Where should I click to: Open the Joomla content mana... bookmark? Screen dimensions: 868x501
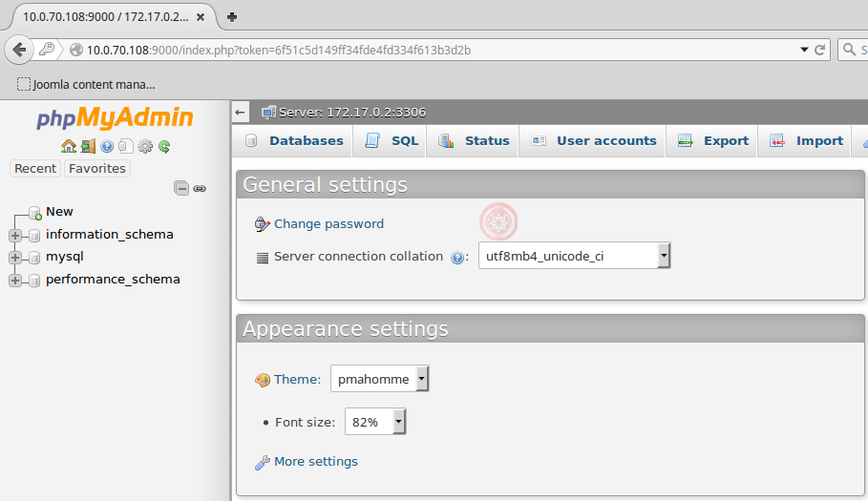[x=86, y=85]
